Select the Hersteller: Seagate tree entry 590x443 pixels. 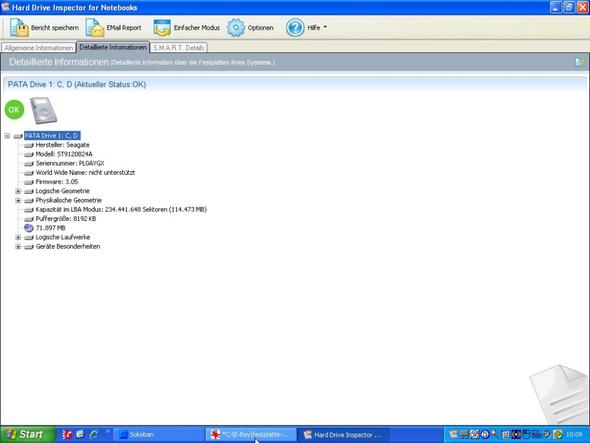[x=62, y=145]
